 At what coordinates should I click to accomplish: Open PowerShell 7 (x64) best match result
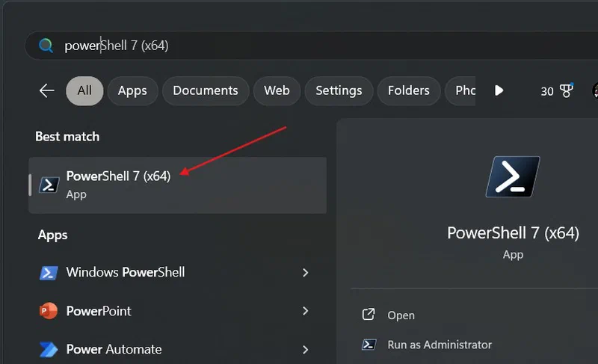point(178,185)
